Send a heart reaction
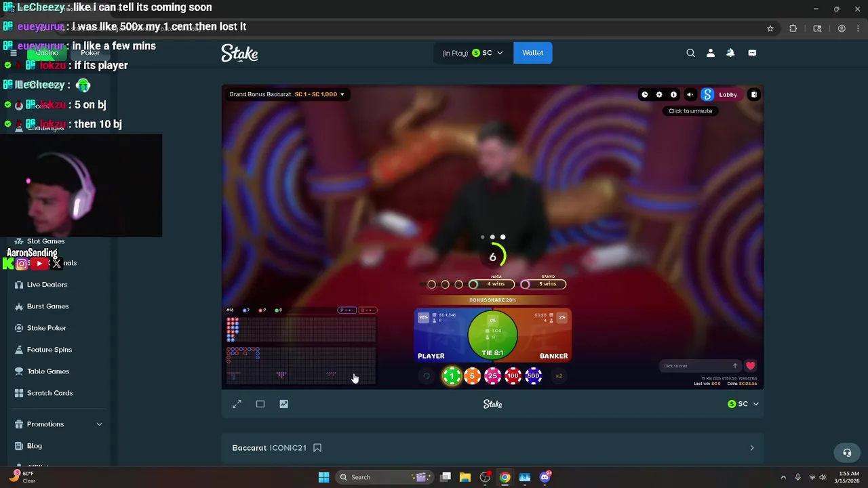868x488 pixels. tap(750, 366)
